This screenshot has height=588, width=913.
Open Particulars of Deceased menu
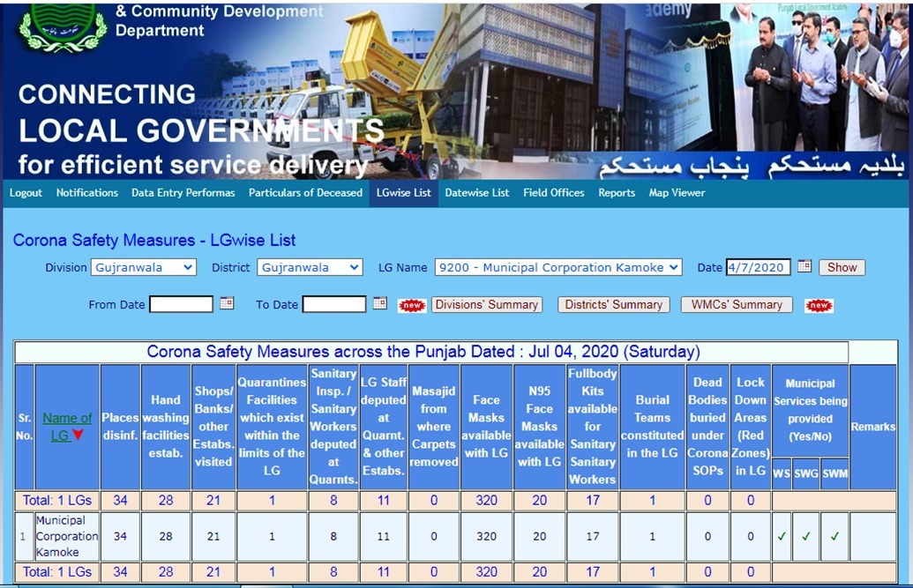[305, 193]
